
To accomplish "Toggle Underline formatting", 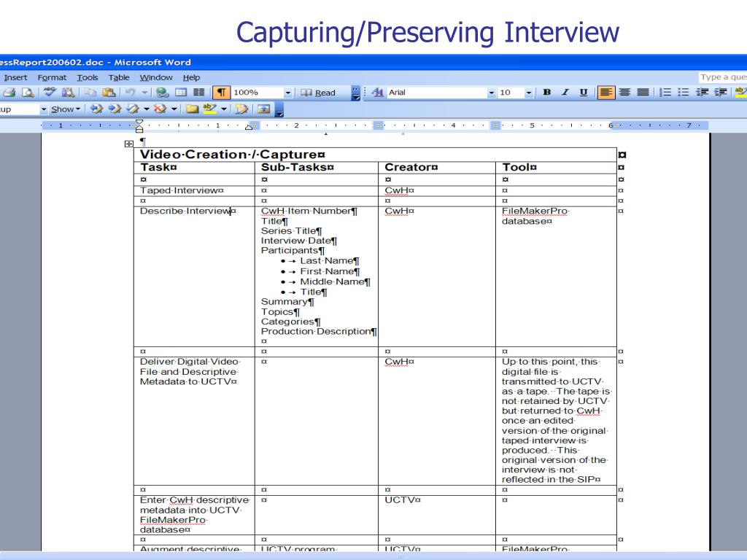I will pos(583,93).
